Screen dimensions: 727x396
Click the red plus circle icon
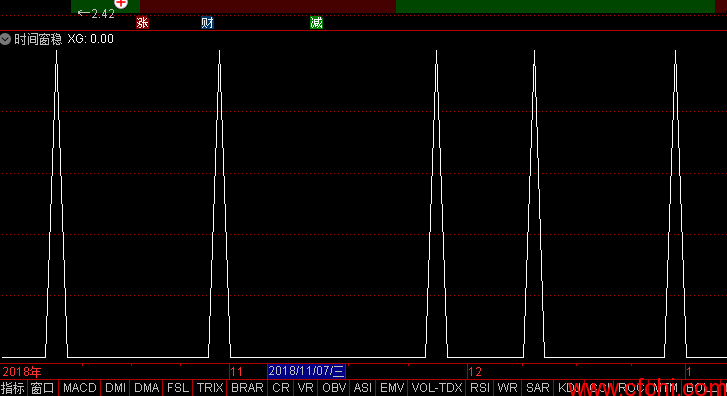(x=121, y=3)
